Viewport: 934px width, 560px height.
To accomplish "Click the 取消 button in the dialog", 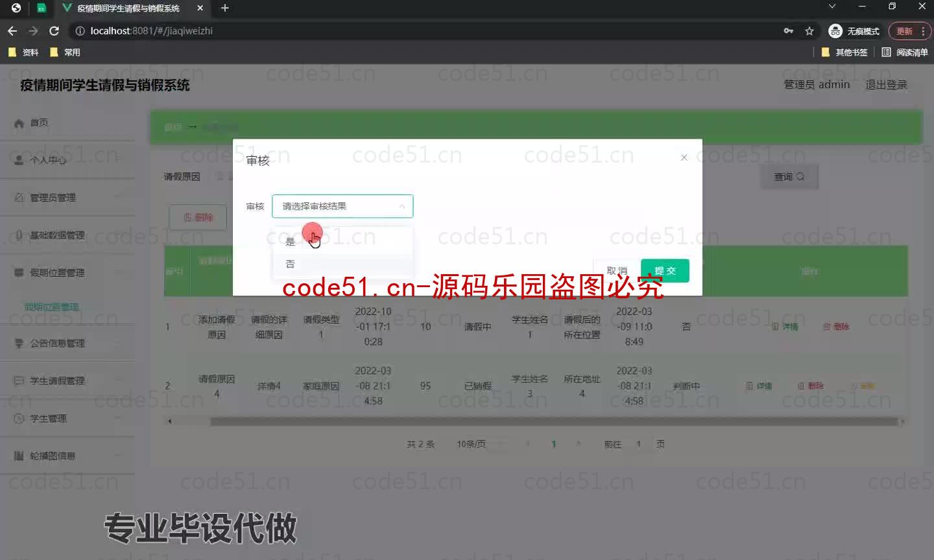I will point(616,270).
